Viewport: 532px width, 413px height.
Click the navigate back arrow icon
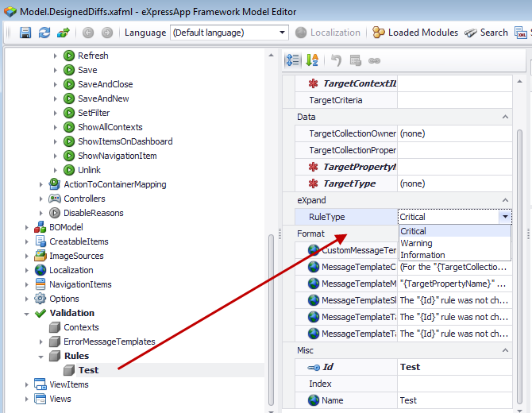(88, 33)
